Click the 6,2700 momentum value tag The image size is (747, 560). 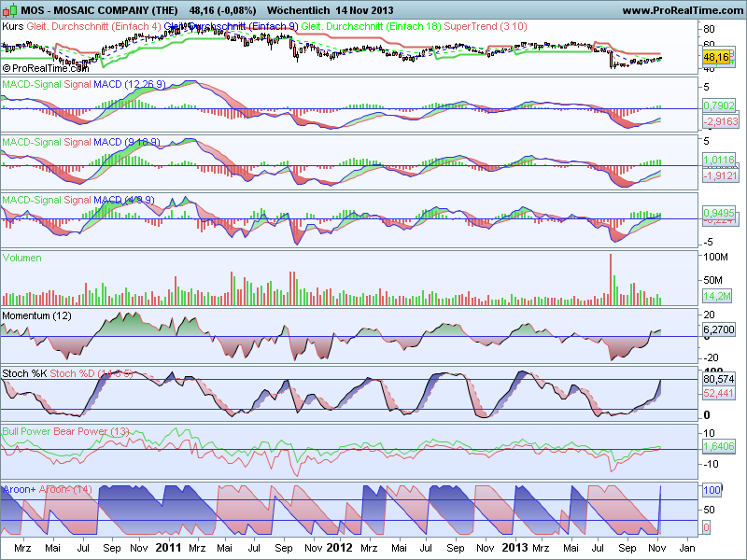719,329
